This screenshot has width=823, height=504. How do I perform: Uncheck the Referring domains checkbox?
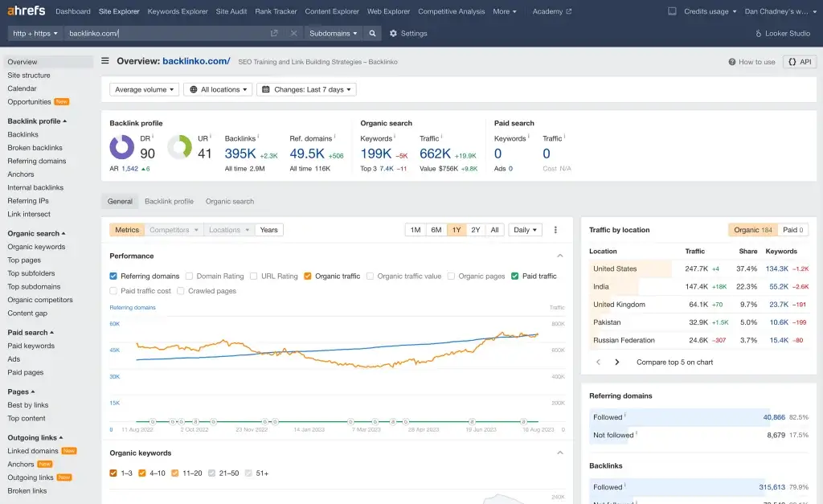[x=113, y=277]
